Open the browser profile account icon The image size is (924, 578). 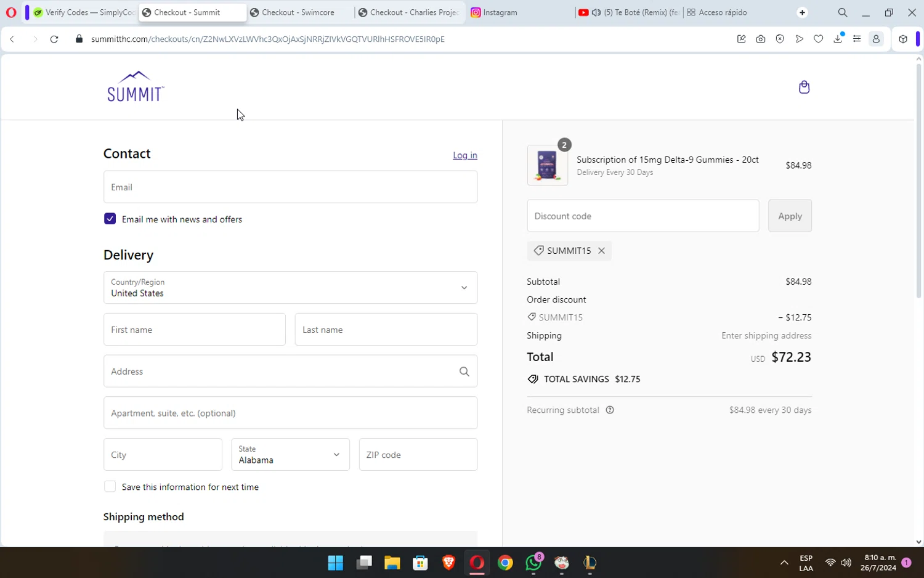(876, 39)
